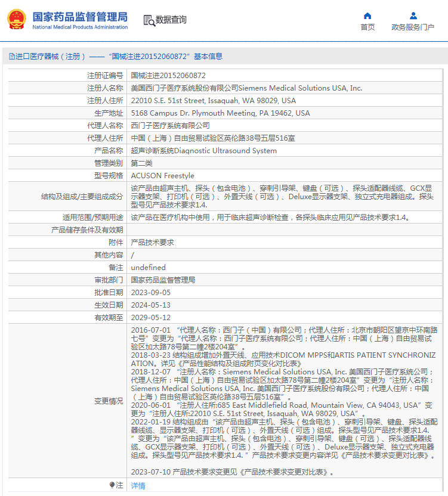Image resolution: width=448 pixels, height=496 pixels.
Task: Click the 注册证编号 label
Action: 105,76
